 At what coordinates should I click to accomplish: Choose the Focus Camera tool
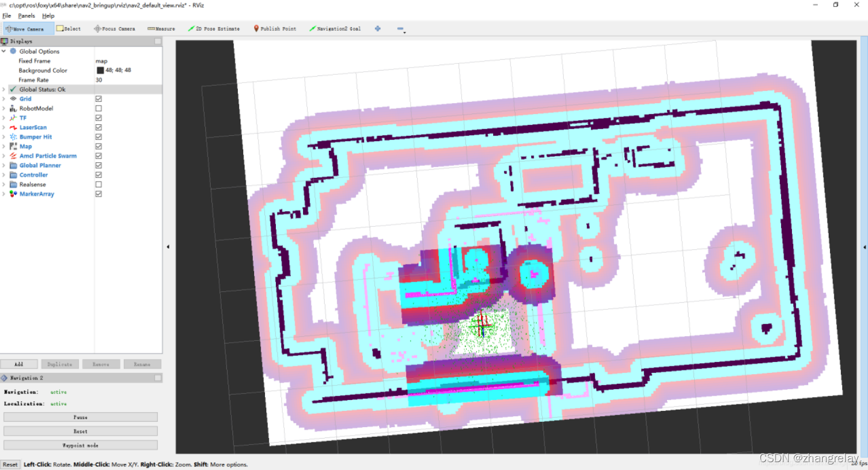click(x=114, y=28)
